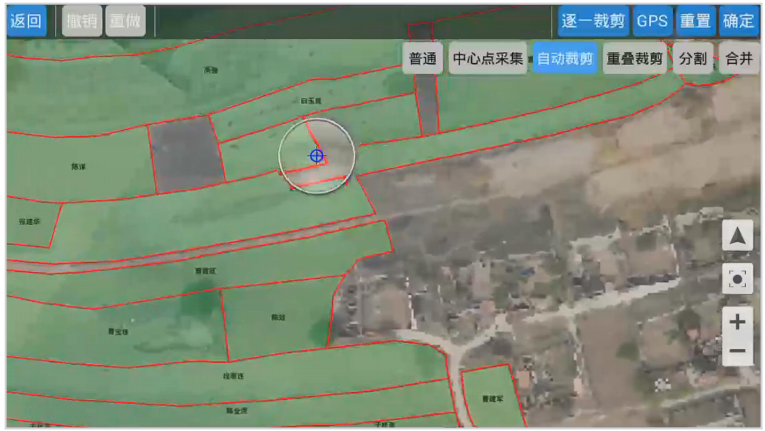Screen dimensions: 765x431
Task: Click the 重做 (redo) button
Action: tap(125, 21)
